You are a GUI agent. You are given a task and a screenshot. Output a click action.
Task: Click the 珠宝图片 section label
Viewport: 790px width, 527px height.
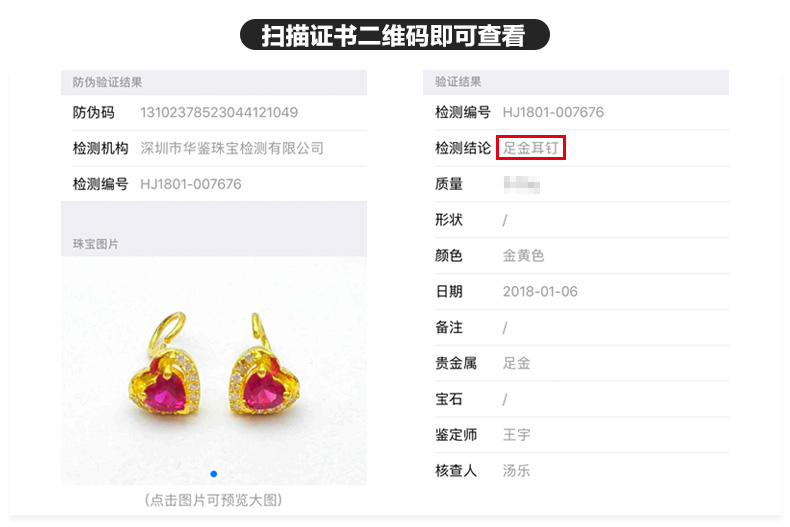point(96,244)
